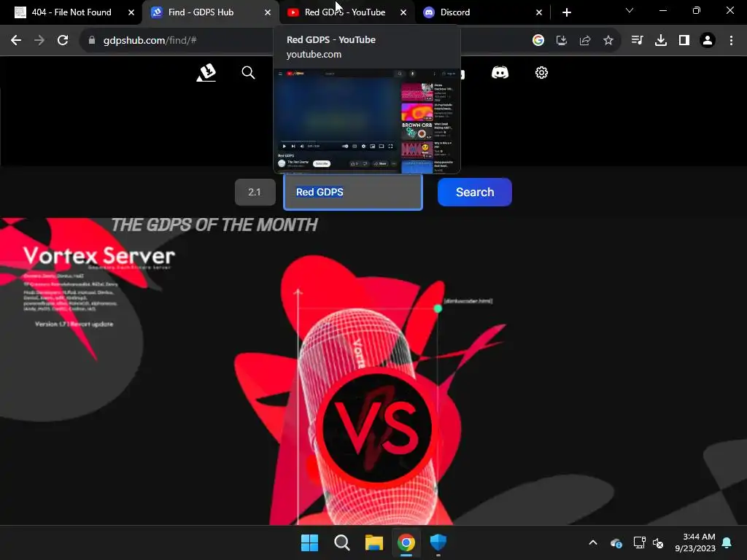Open the tab search chevron

click(630, 10)
